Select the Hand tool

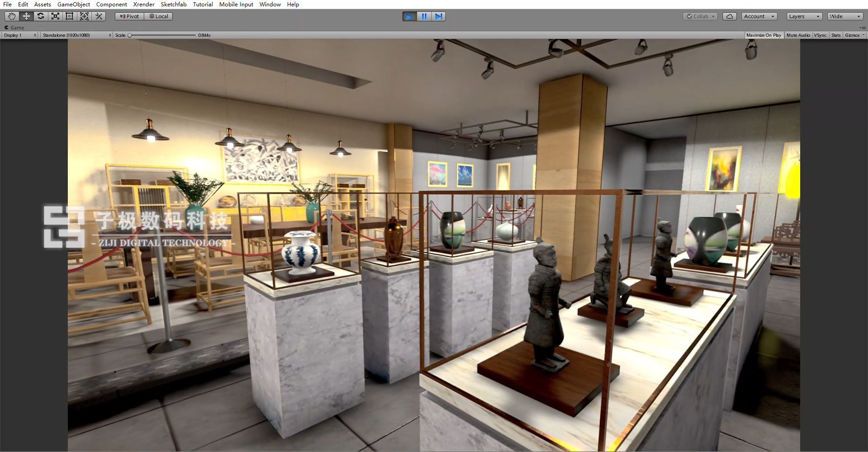11,16
